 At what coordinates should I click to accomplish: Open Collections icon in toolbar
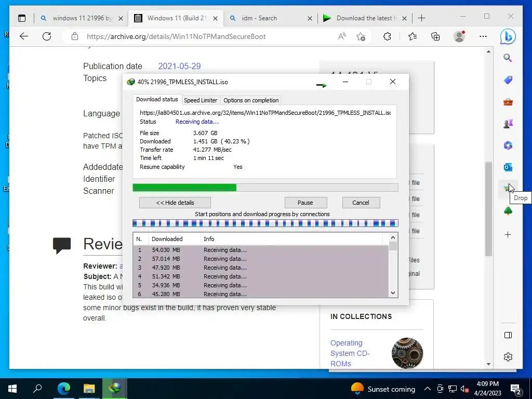[435, 36]
